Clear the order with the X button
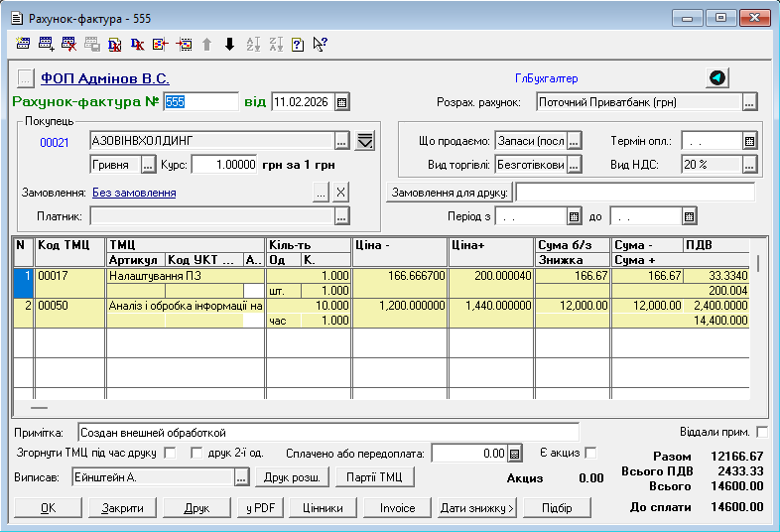The image size is (780, 532). [340, 193]
